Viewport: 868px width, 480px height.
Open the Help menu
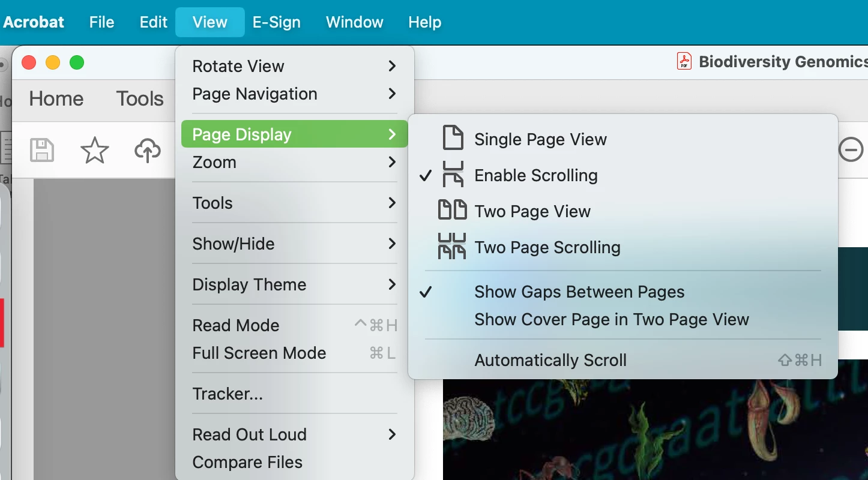(x=424, y=22)
